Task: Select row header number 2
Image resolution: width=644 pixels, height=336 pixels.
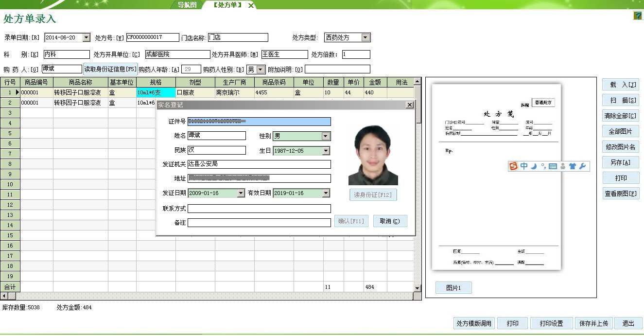Action: coord(10,103)
